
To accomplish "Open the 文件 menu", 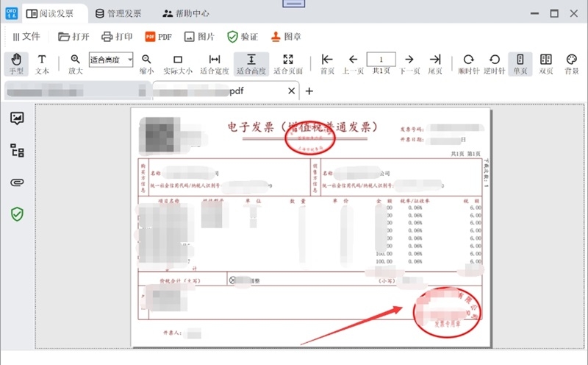I will point(26,36).
